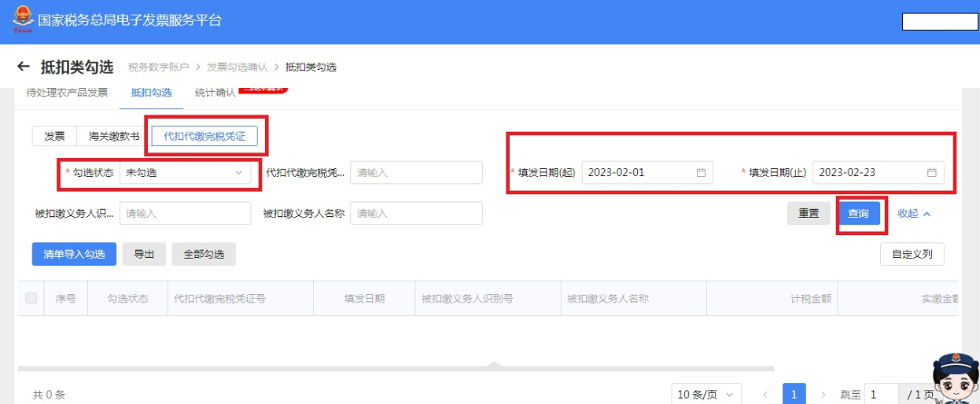Go to previous page arrow in pagination
This screenshot has height=404, width=980.
pos(765,395)
